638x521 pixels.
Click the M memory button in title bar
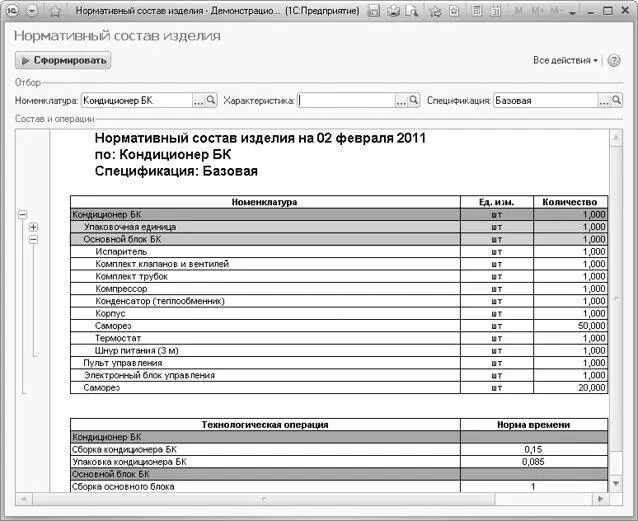[518, 11]
